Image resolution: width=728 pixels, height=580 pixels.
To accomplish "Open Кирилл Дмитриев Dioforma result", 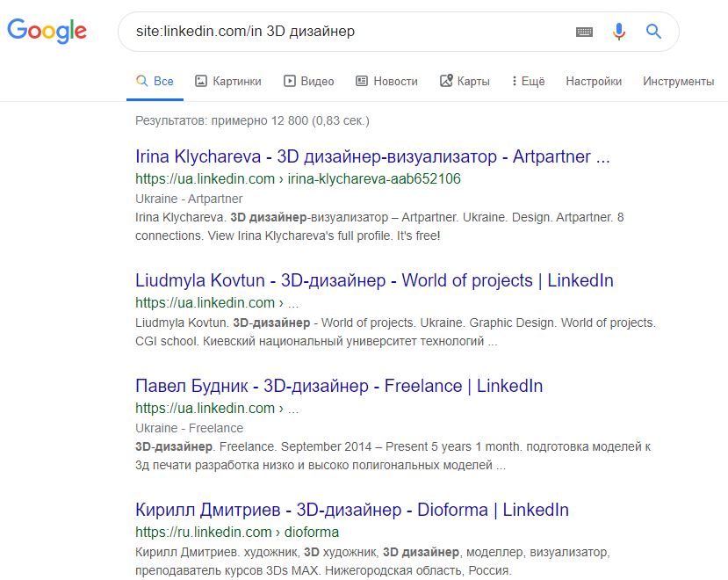I will click(x=352, y=510).
